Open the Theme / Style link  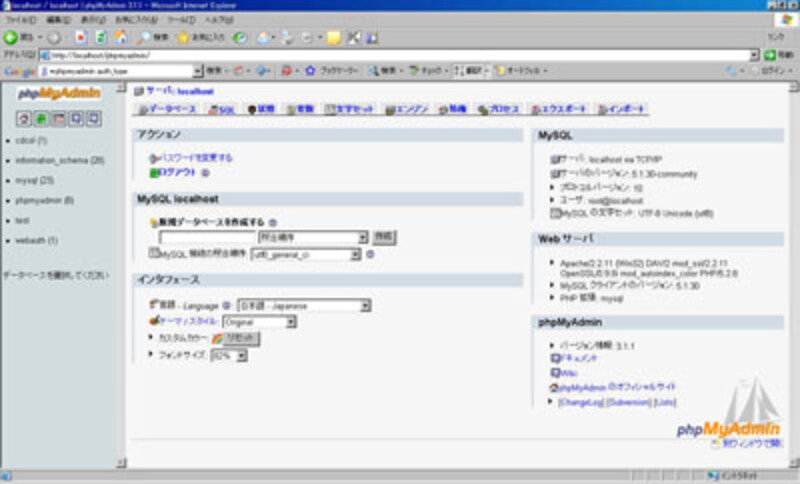click(x=188, y=322)
